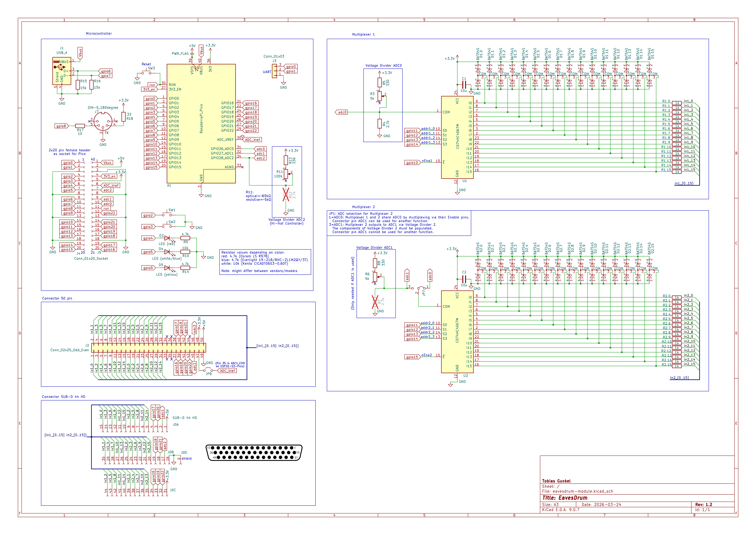Select multiplexer U1 CD74HC4067M
Image resolution: width=756 pixels, height=535 pixels.
pos(457,137)
